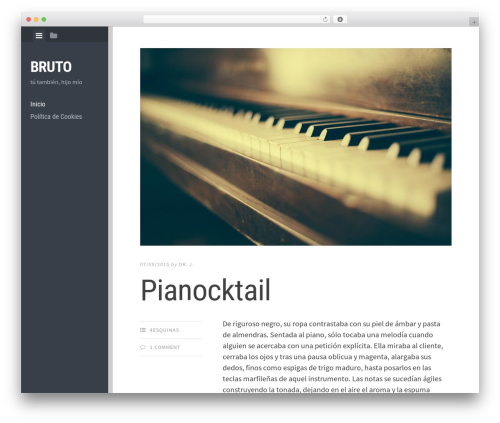
Task: Open a new tab with plus button
Action: (x=474, y=22)
